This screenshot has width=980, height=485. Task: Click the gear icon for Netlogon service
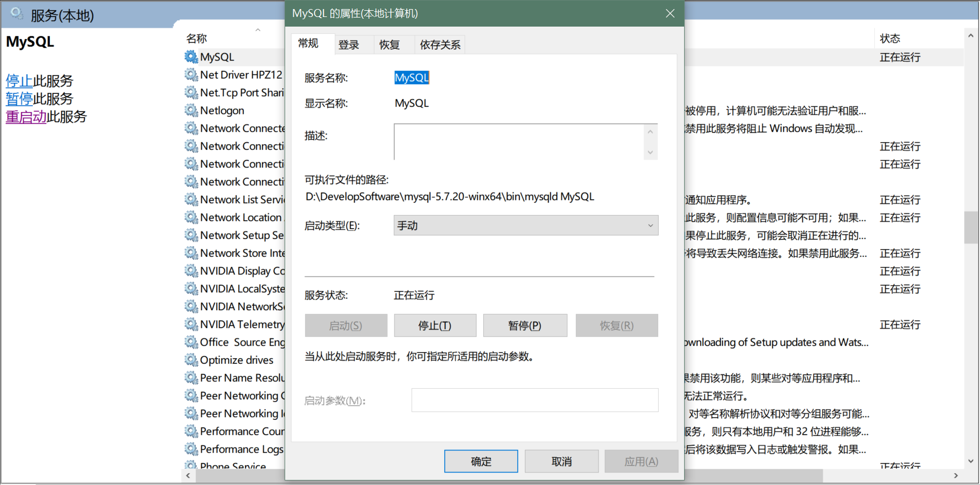(x=191, y=110)
